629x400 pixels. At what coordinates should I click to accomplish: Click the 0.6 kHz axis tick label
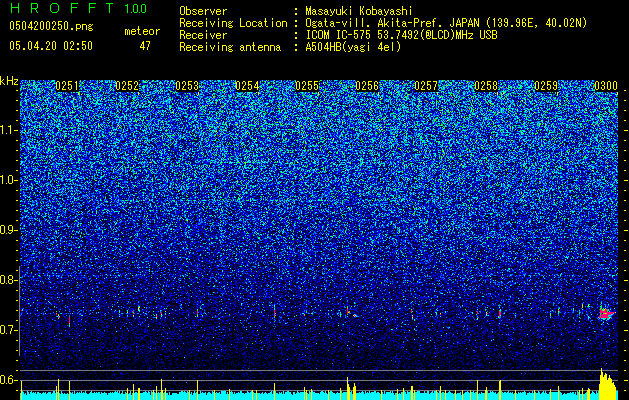tap(9, 380)
